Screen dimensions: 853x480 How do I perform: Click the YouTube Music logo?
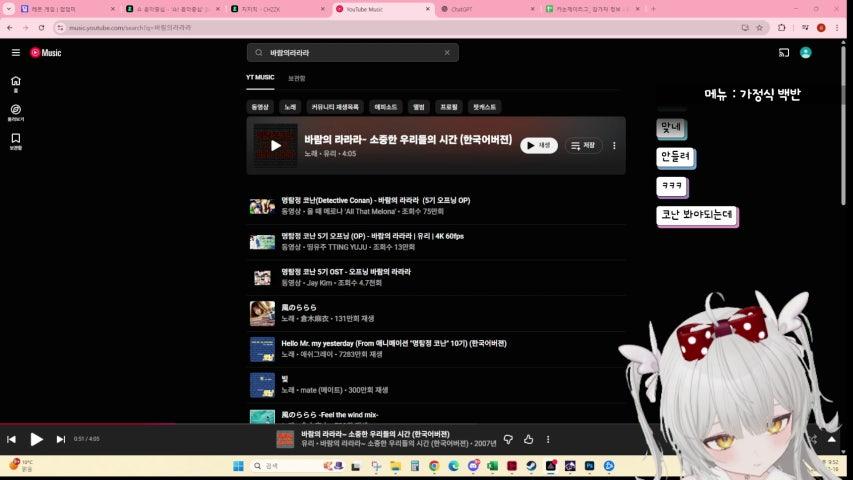click(46, 53)
